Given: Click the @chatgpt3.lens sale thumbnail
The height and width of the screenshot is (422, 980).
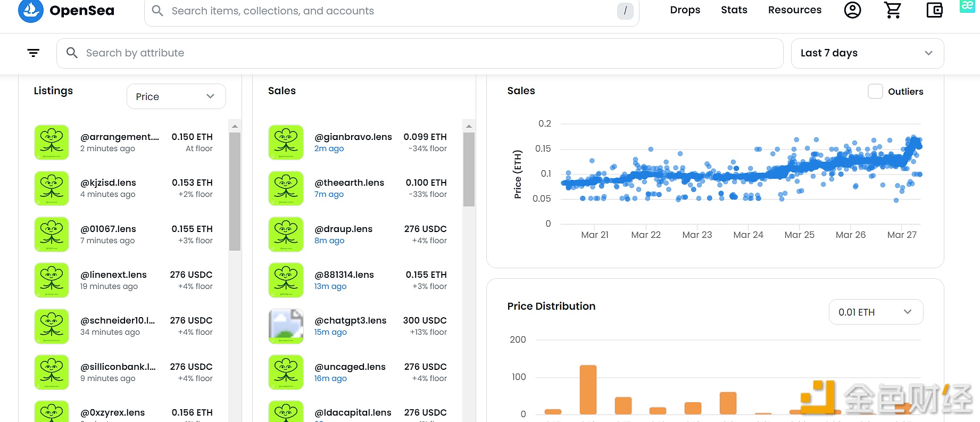Looking at the screenshot, I should pos(286,326).
